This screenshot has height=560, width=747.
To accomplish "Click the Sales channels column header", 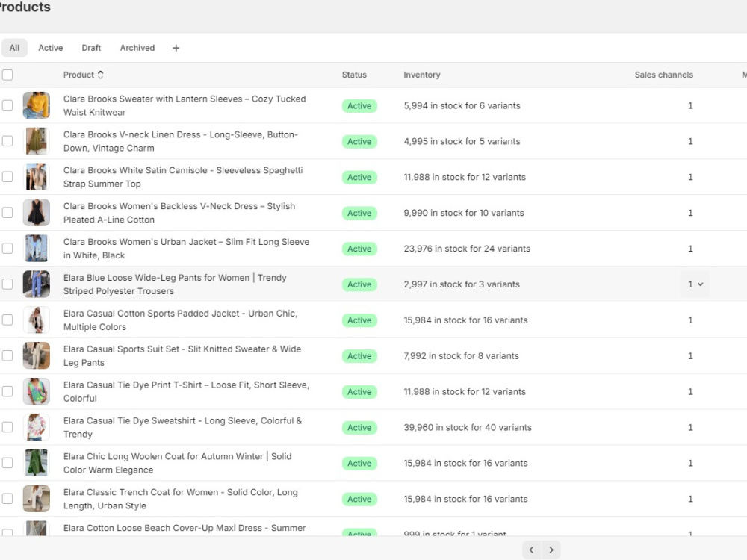I will coord(663,75).
